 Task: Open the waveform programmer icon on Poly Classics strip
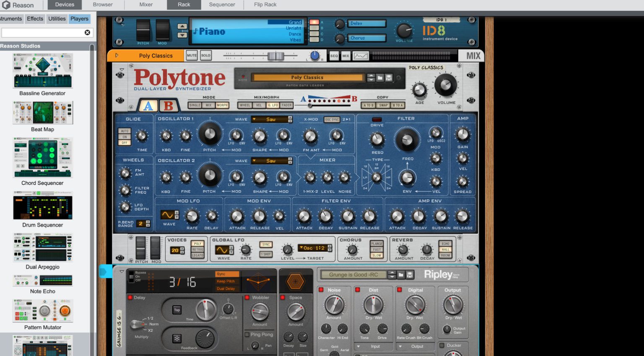(x=361, y=55)
